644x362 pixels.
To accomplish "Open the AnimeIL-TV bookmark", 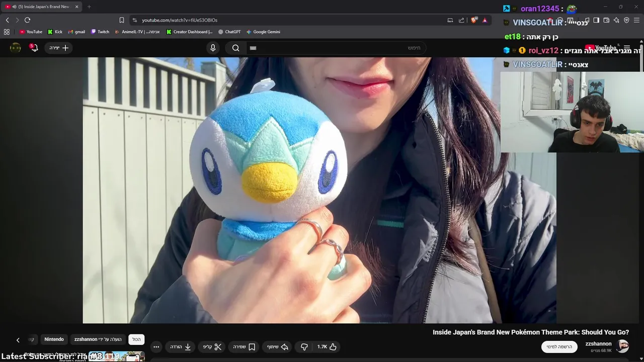I will tap(137, 32).
